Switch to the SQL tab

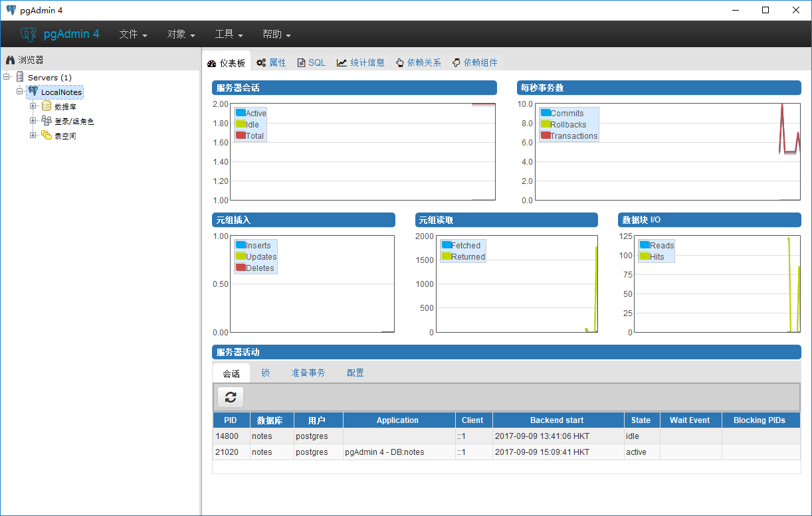tap(311, 62)
